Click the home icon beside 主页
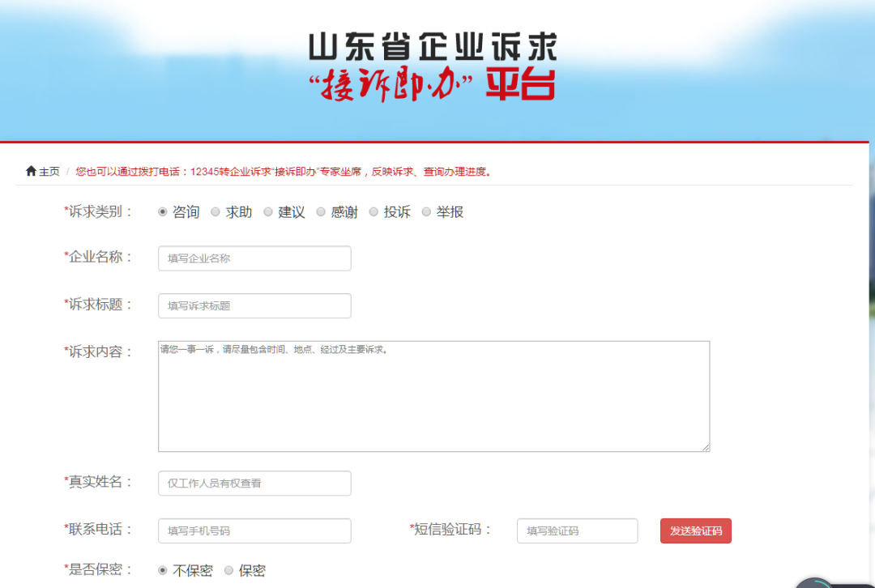Image resolution: width=875 pixels, height=588 pixels. [x=31, y=171]
